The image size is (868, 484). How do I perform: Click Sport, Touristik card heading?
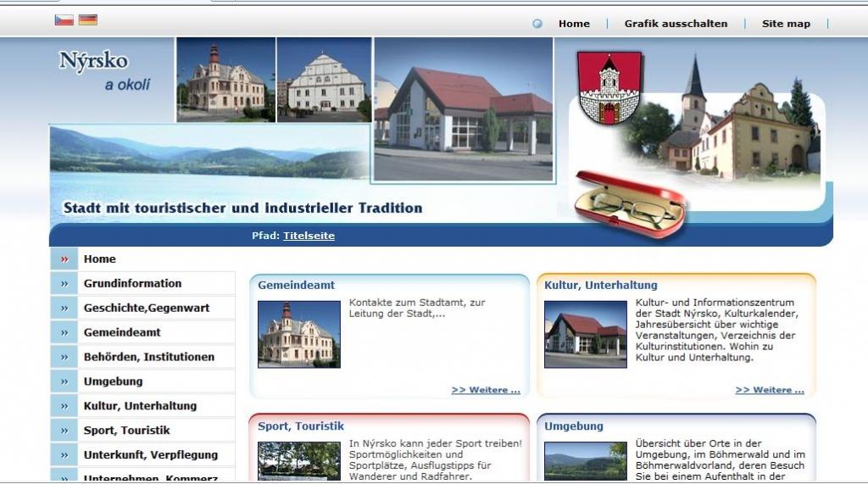(301, 426)
